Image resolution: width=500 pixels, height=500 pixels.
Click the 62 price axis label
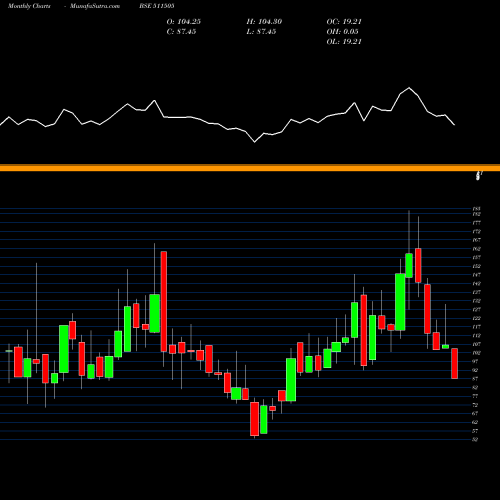click(x=475, y=422)
